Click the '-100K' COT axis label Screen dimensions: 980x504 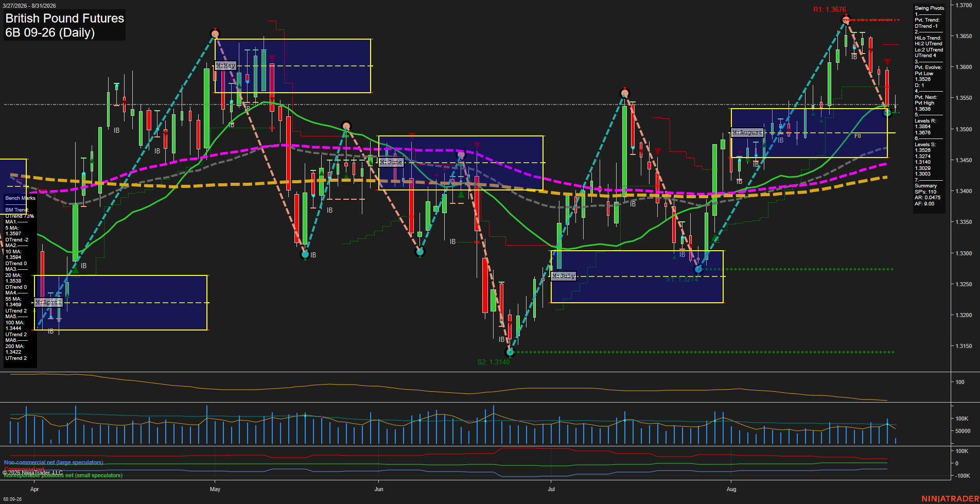pyautogui.click(x=962, y=476)
